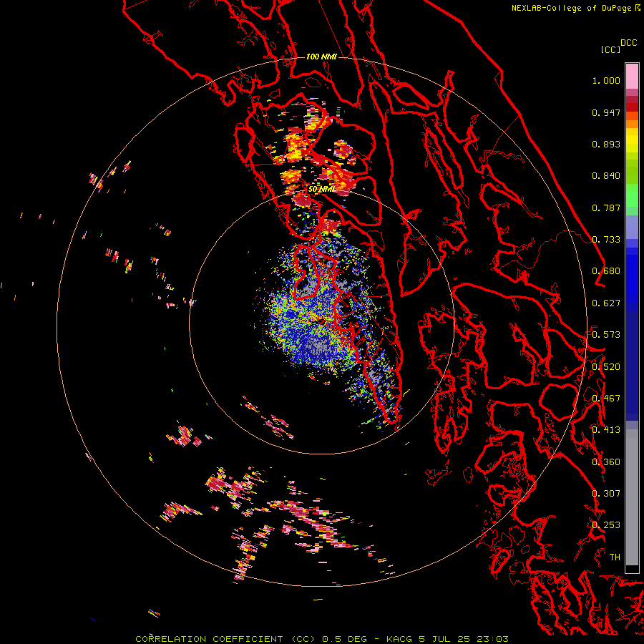
Task: Click the DCC label above the color scale
Action: click(628, 43)
